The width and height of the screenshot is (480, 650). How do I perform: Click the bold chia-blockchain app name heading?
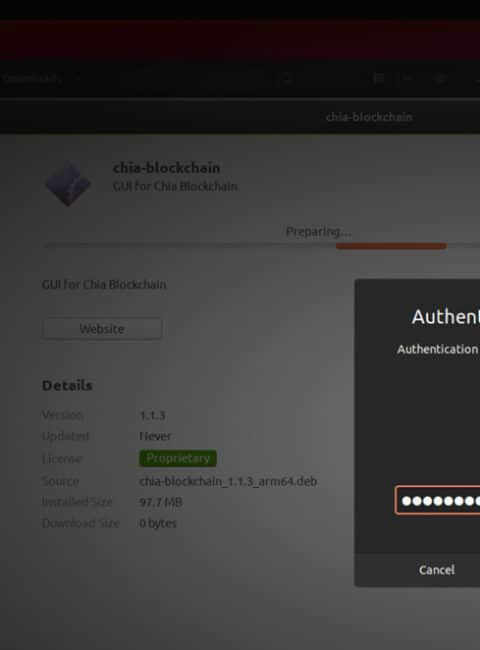(166, 168)
